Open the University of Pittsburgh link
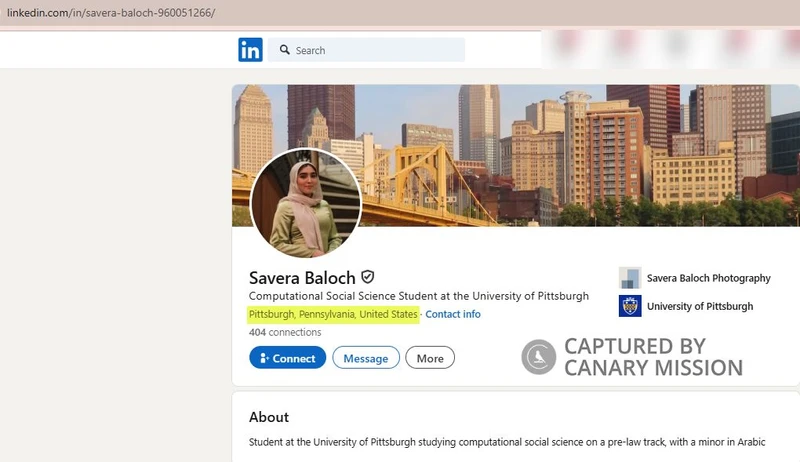The height and width of the screenshot is (462, 800). pyautogui.click(x=700, y=306)
